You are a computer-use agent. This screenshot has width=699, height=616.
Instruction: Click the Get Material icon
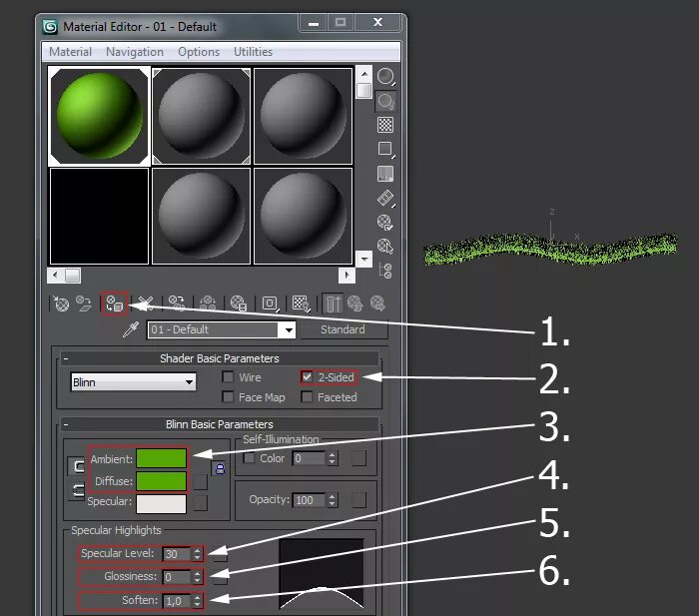(61, 304)
